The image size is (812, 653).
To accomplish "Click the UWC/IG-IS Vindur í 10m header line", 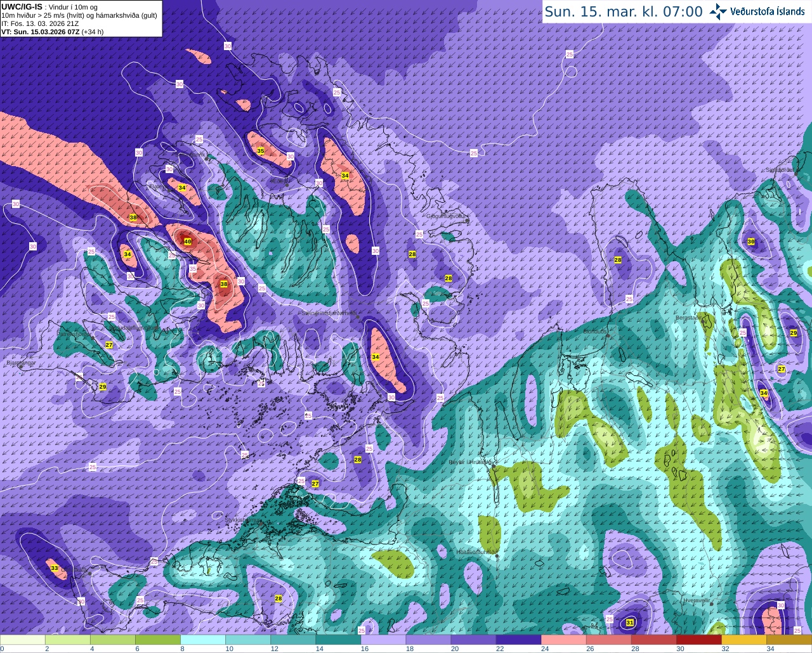I will (x=49, y=7).
